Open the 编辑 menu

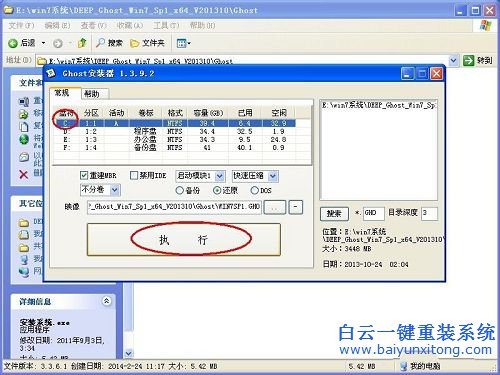(x=57, y=25)
